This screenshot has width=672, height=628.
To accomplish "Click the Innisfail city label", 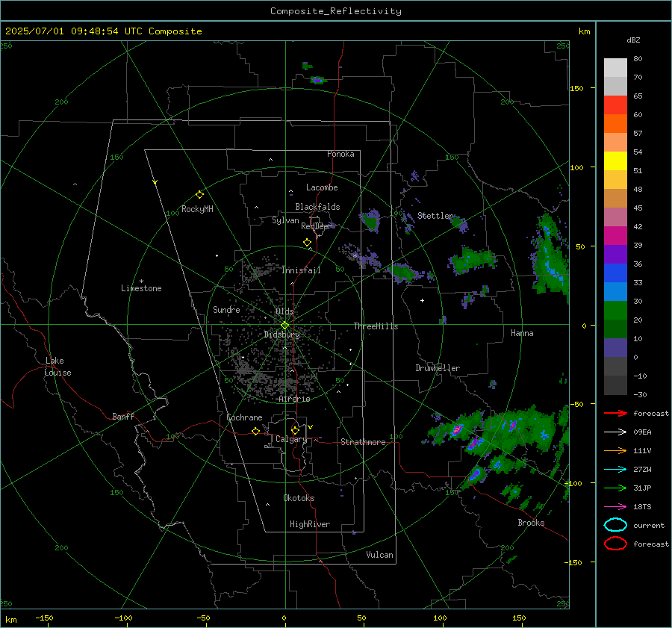I will (301, 270).
